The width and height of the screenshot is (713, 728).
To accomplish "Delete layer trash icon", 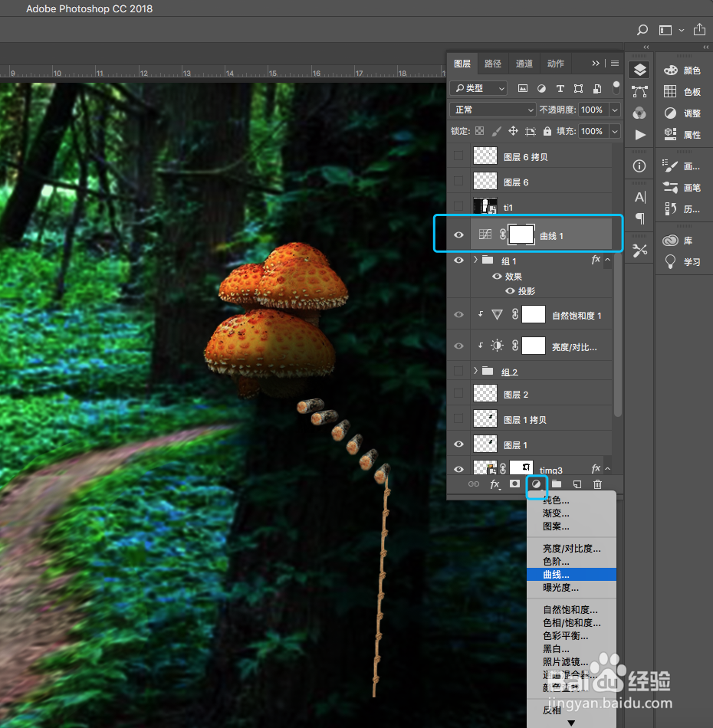I will tap(597, 484).
